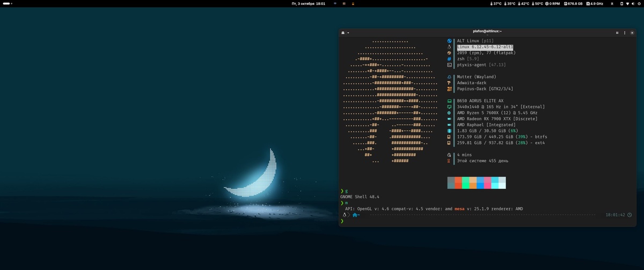Open a new terminal tab in Ptyxis
The width and height of the screenshot is (644, 270).
(x=342, y=33)
